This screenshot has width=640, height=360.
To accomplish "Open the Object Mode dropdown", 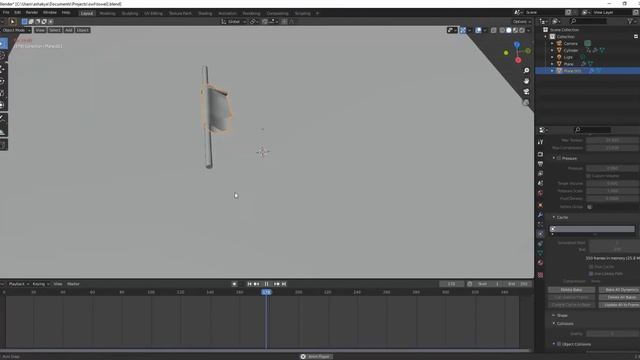I will (16, 30).
